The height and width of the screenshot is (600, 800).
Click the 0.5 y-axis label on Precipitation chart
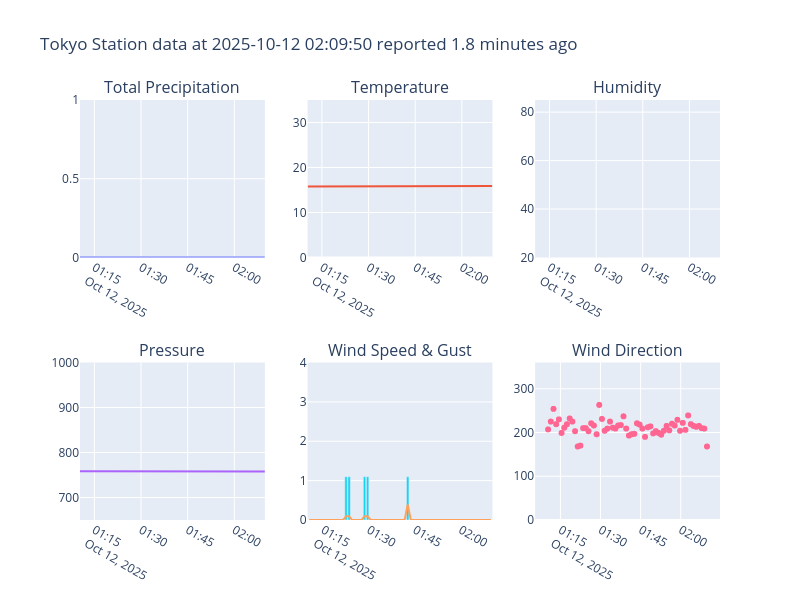pos(68,178)
